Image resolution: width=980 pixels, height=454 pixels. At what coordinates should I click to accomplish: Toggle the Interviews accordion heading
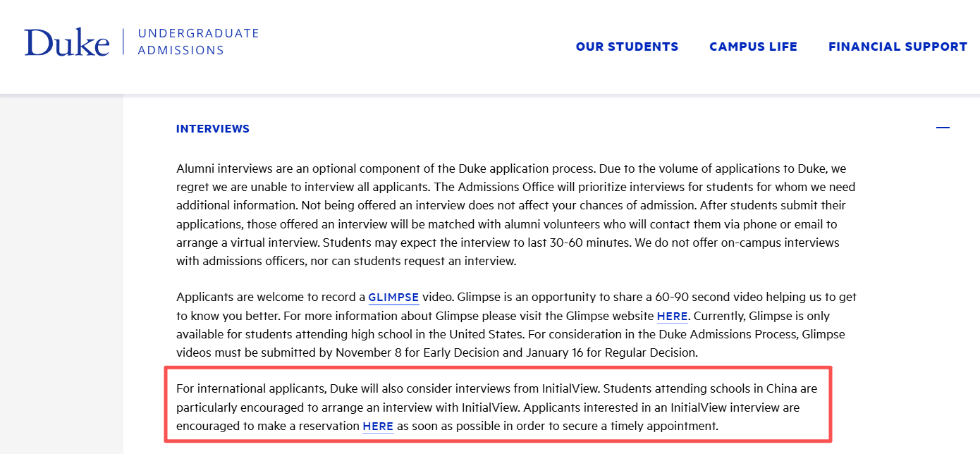click(x=213, y=129)
